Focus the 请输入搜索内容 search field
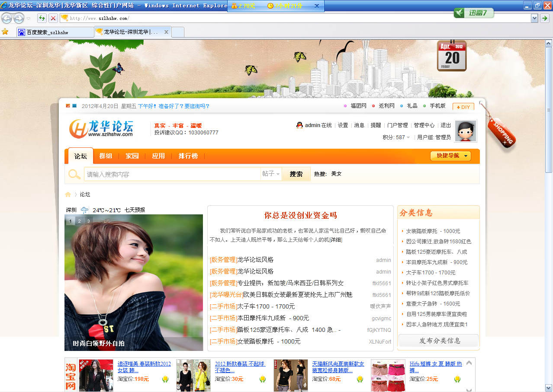The height and width of the screenshot is (392, 553). [x=172, y=174]
